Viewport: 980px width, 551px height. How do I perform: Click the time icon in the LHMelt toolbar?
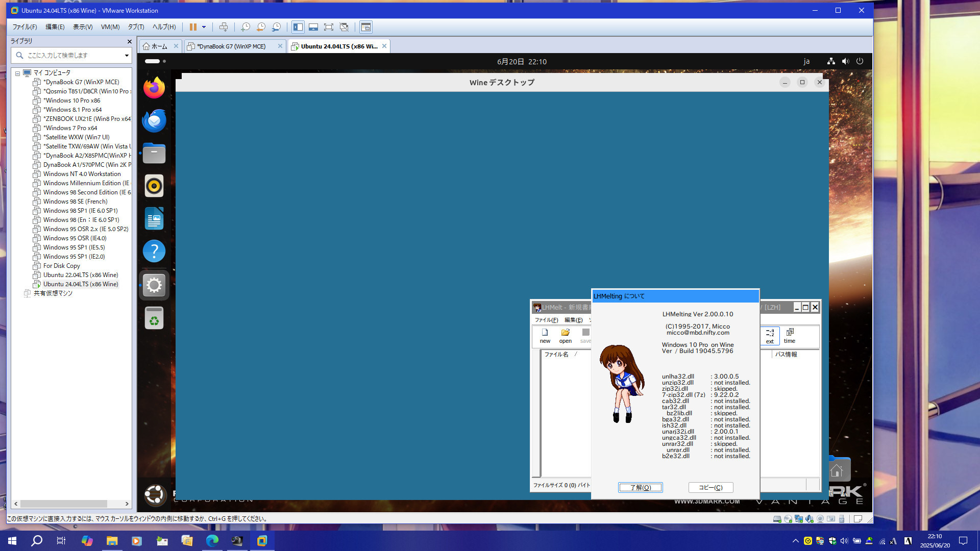point(790,336)
